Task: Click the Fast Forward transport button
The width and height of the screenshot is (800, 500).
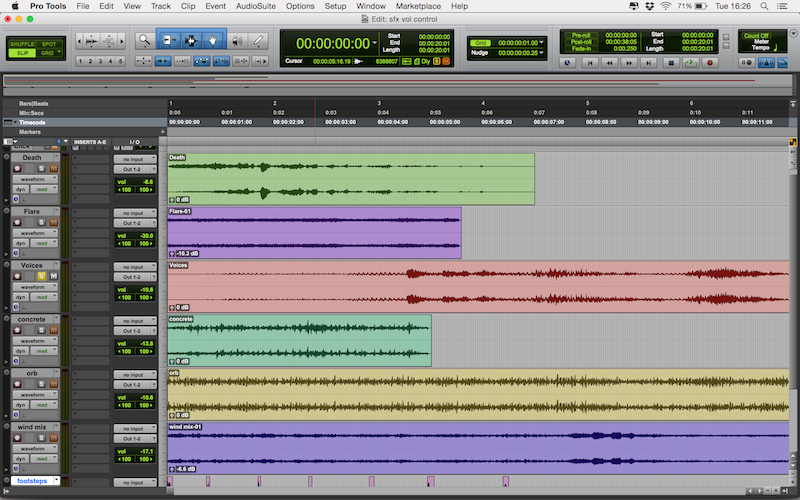Action: click(x=629, y=63)
